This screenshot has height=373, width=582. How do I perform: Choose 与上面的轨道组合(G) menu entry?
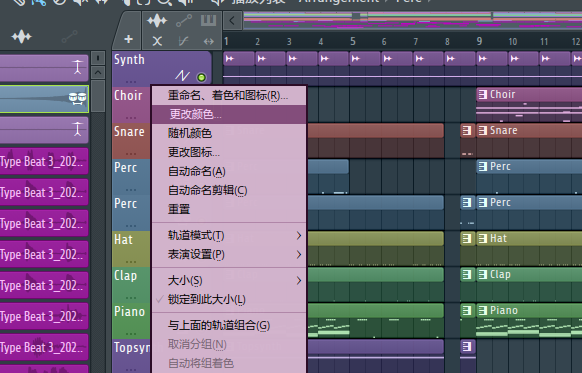pos(229,325)
